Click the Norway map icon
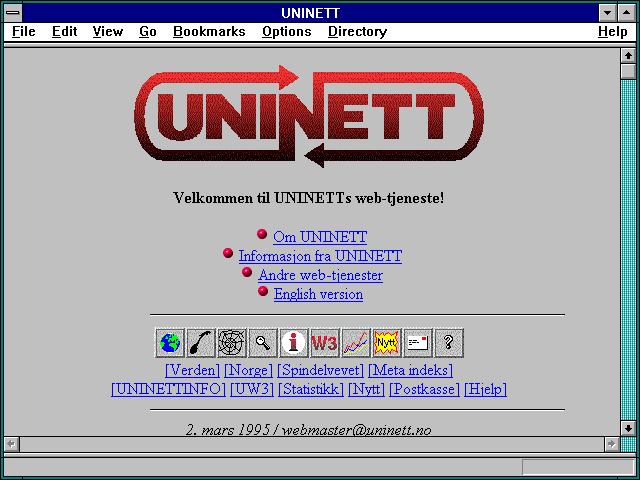The height and width of the screenshot is (480, 640). [x=201, y=342]
